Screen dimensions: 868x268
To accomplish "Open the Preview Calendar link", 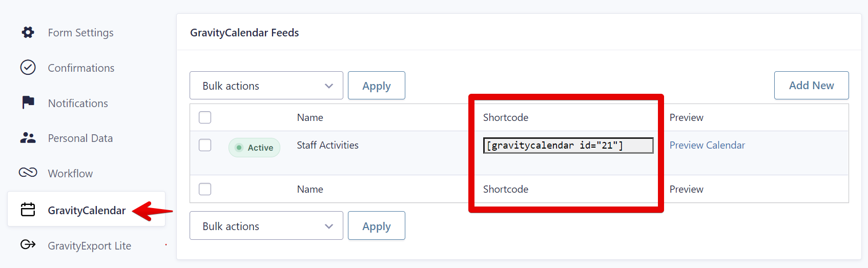I will 707,145.
